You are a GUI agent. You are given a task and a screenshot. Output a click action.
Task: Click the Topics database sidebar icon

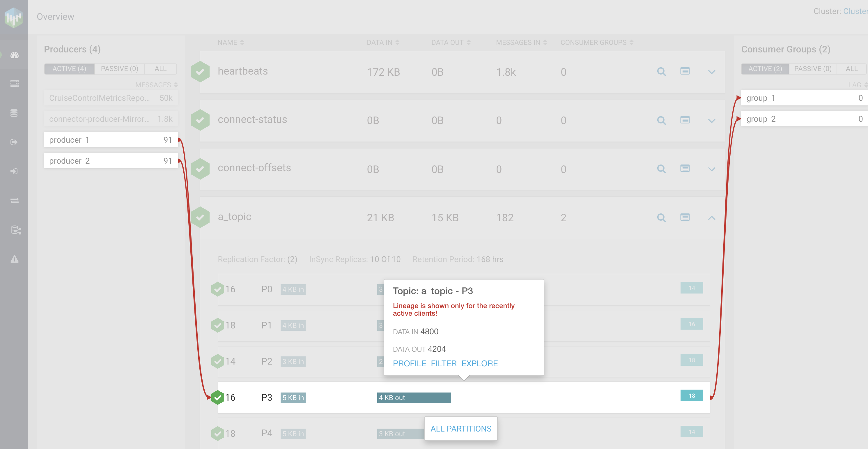14,113
